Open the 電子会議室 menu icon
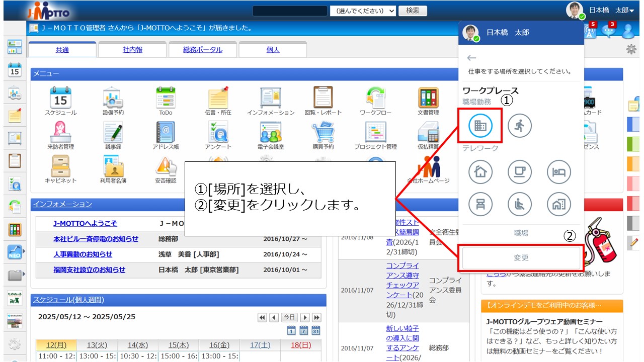 tap(271, 132)
